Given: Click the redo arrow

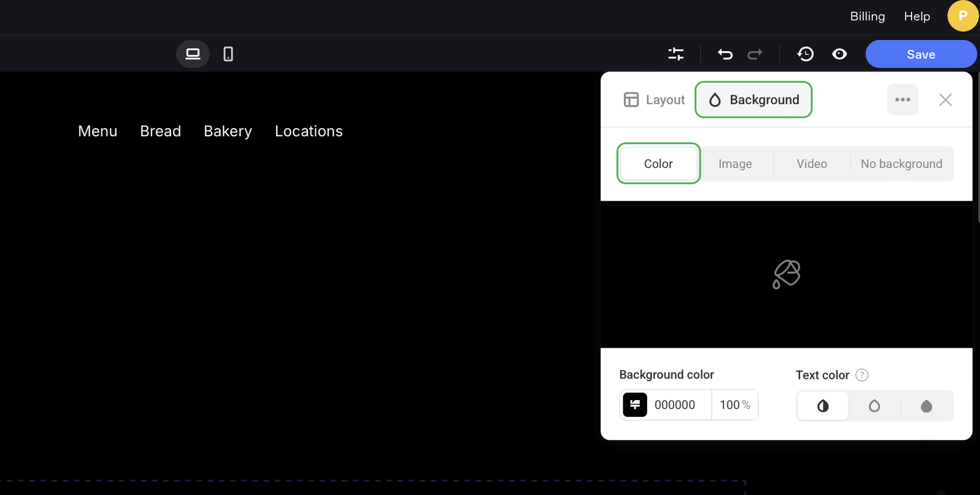Looking at the screenshot, I should click(x=755, y=54).
